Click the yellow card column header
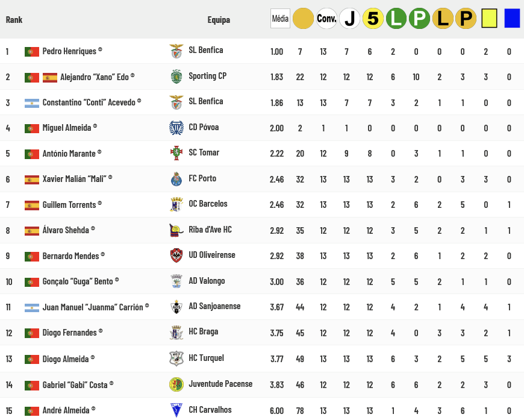Image resolution: width=524 pixels, height=420 pixels. [488, 18]
